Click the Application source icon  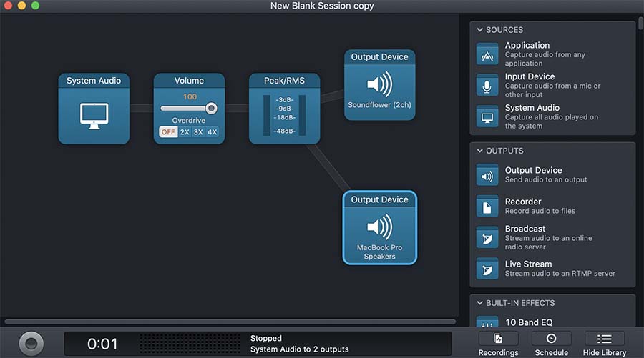coord(487,54)
